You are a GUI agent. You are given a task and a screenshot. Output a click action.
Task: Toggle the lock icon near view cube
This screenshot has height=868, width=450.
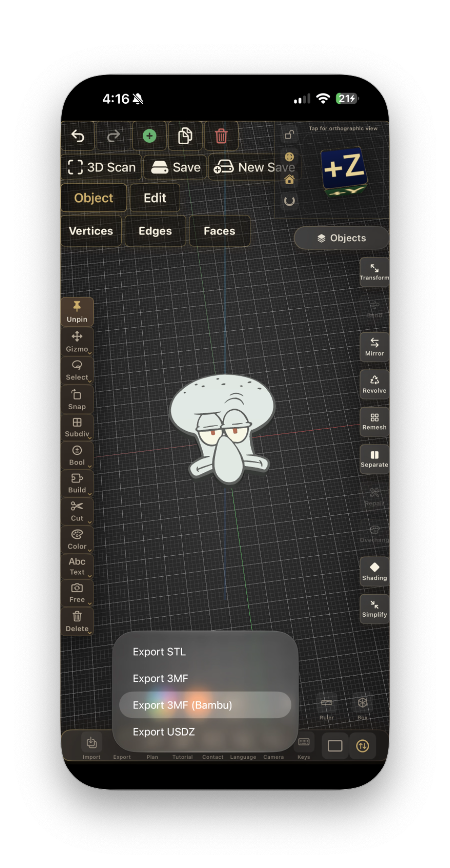pos(289,134)
